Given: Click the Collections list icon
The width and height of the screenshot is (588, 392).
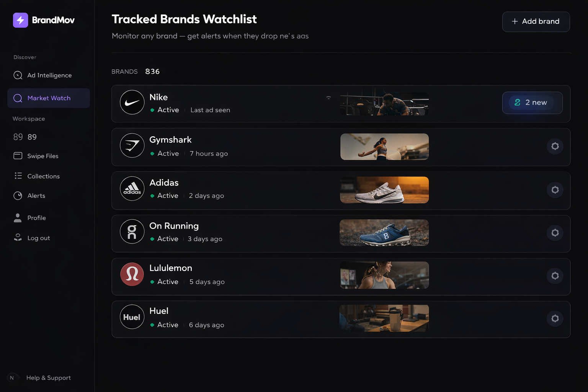Looking at the screenshot, I should [x=18, y=176].
